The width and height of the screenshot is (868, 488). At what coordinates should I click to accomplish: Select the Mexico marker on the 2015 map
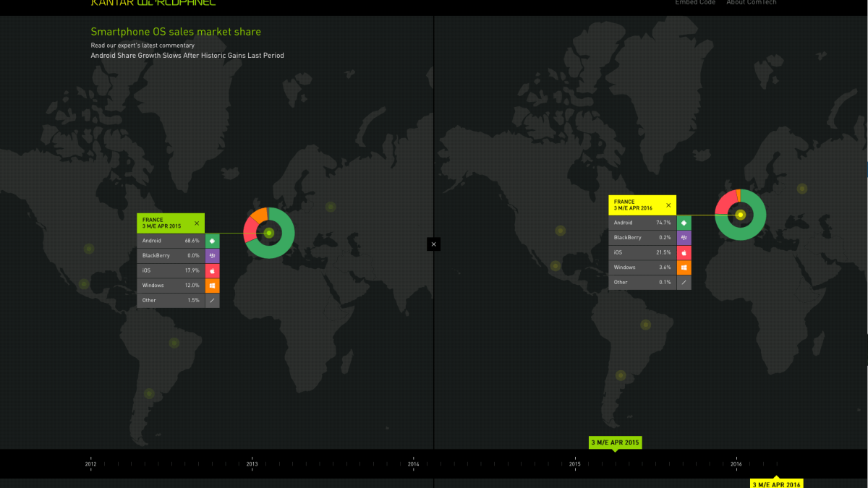pyautogui.click(x=84, y=284)
